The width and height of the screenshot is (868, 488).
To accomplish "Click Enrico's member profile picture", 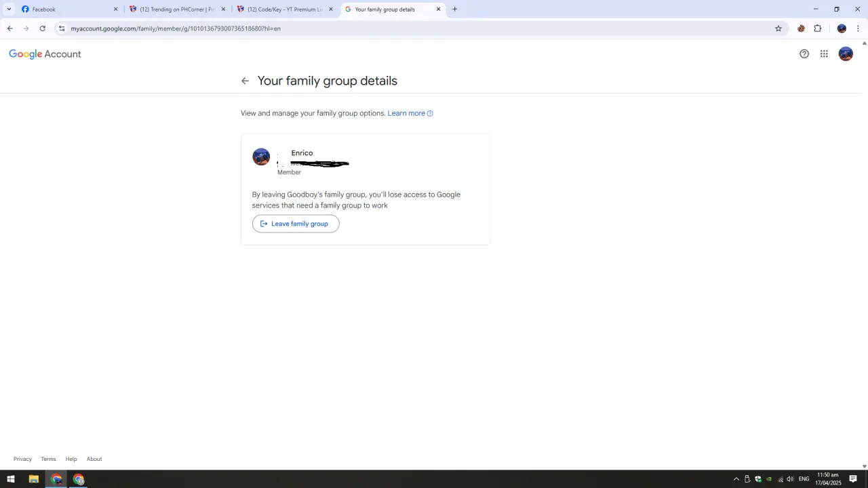I will 261,157.
